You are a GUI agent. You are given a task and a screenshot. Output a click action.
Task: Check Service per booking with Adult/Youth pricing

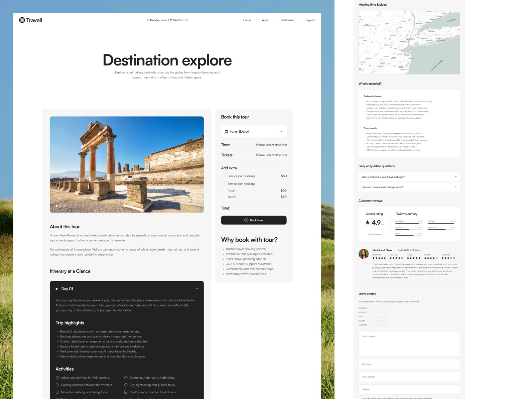(x=223, y=184)
